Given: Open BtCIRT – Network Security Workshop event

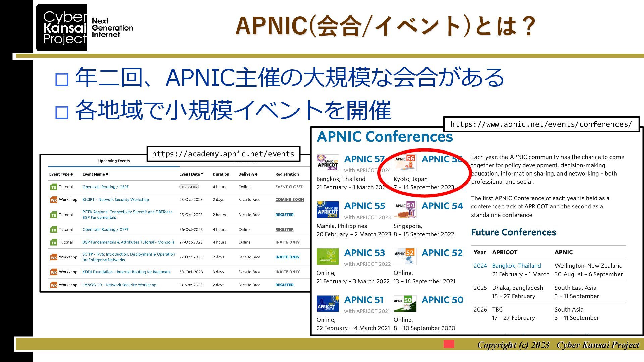Looking at the screenshot, I should click(x=116, y=200).
